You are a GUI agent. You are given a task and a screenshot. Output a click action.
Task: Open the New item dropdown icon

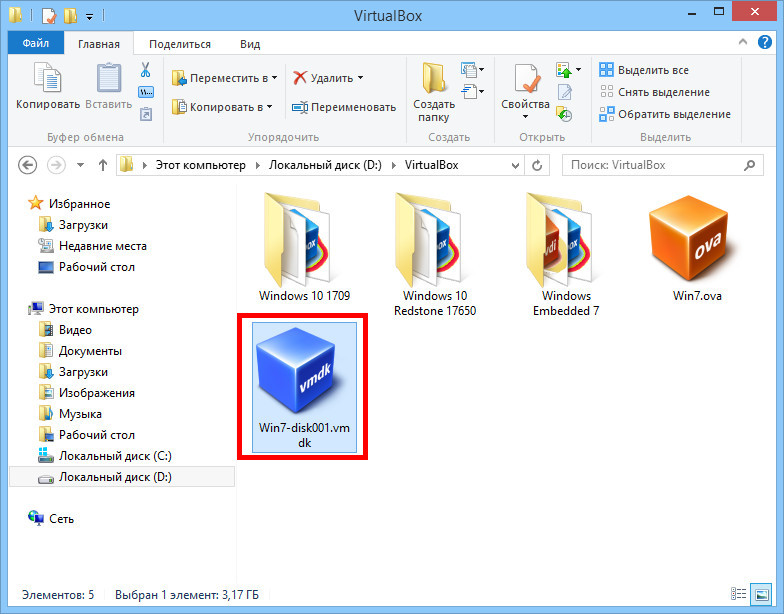(472, 70)
